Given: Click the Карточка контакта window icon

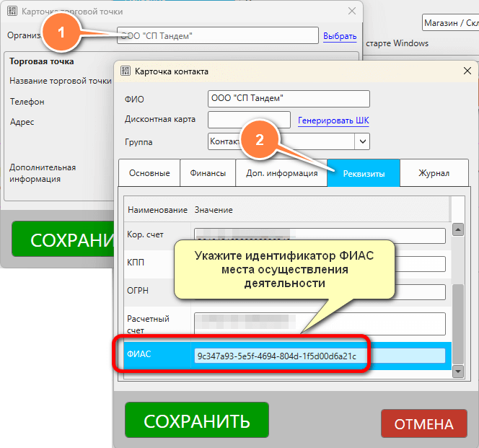Looking at the screenshot, I should point(125,71).
